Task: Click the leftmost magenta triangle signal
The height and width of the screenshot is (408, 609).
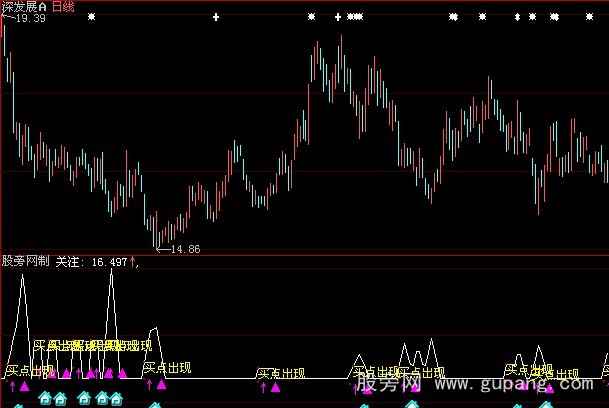Action: pyautogui.click(x=24, y=384)
